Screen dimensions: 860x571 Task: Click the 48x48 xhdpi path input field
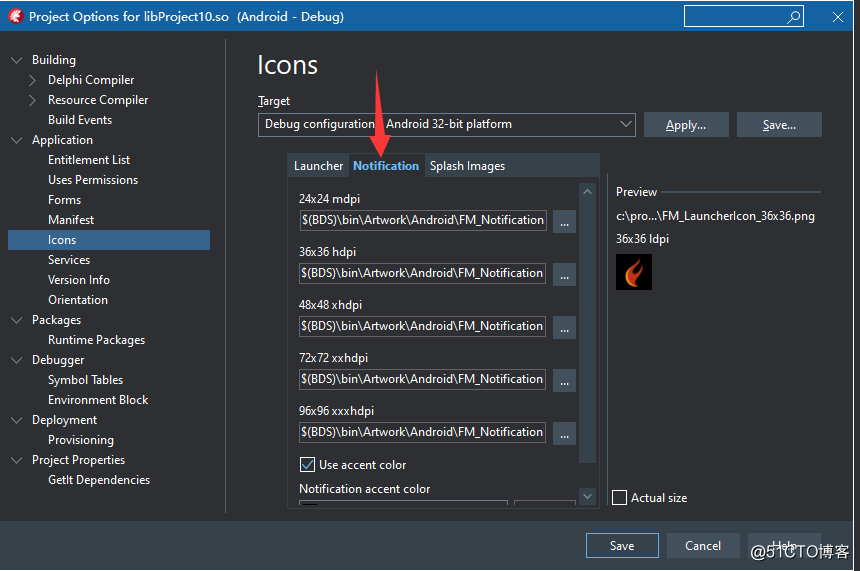pyautogui.click(x=422, y=326)
